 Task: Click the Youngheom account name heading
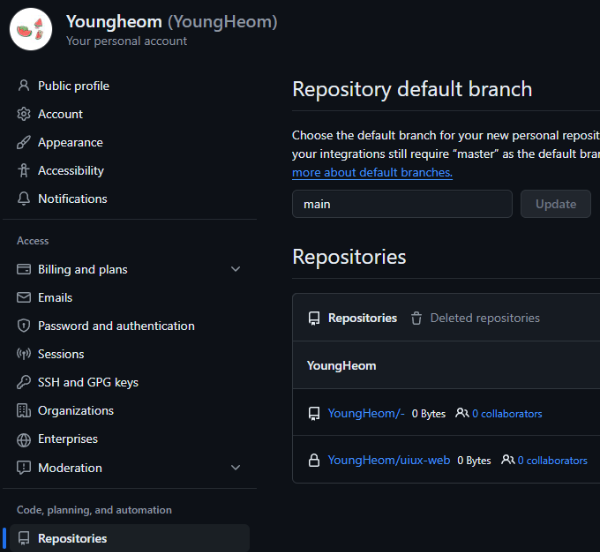click(172, 22)
